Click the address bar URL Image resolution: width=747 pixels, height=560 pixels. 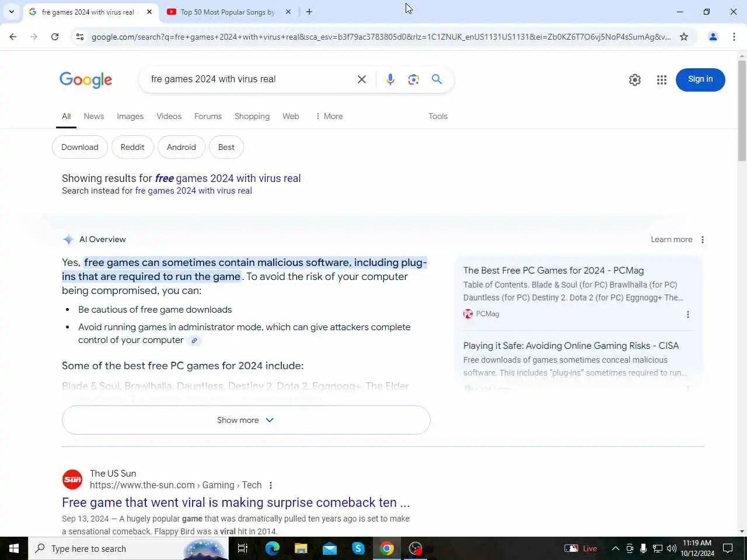coord(381,37)
